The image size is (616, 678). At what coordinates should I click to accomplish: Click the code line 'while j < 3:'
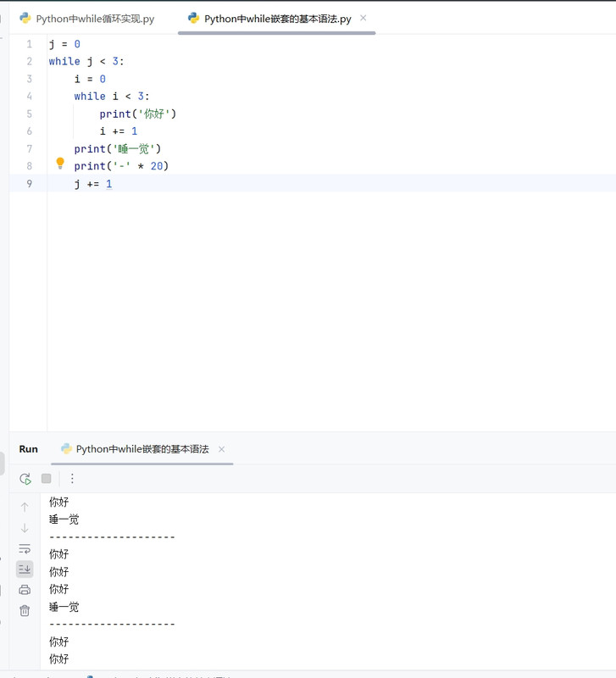pyautogui.click(x=86, y=61)
